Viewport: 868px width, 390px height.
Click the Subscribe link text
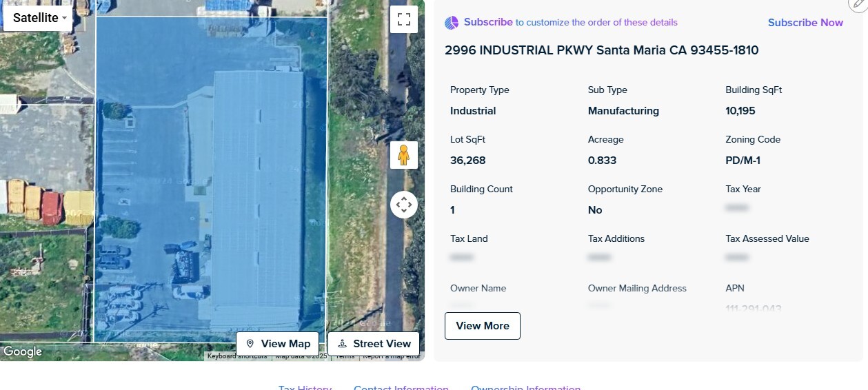pyautogui.click(x=488, y=22)
